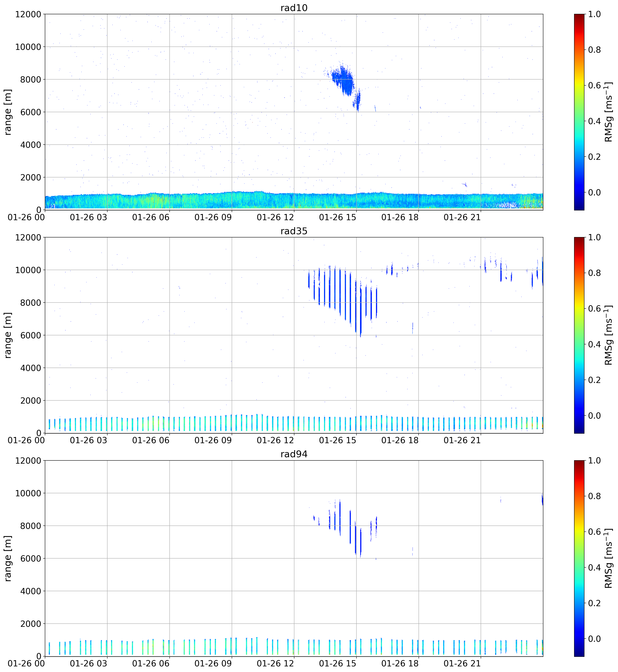Screen dimensions: 618x672
Task: Click the 01-26 15 tick under rad10
Action: 338,217
